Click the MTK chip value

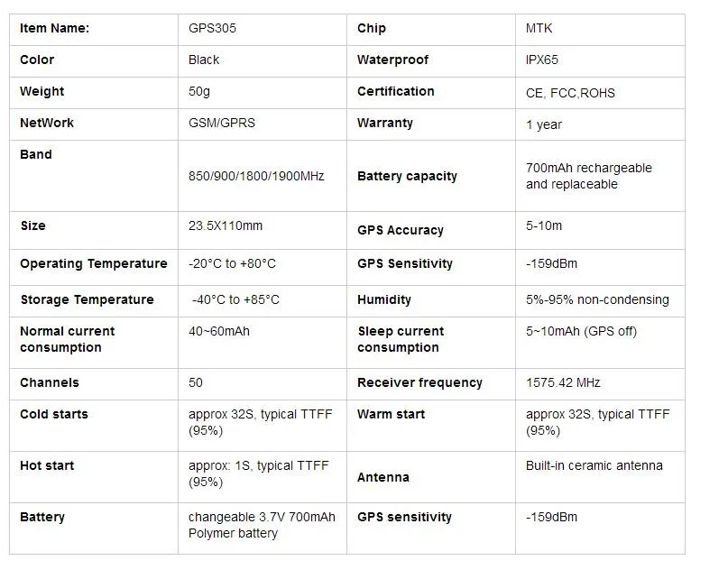[539, 28]
